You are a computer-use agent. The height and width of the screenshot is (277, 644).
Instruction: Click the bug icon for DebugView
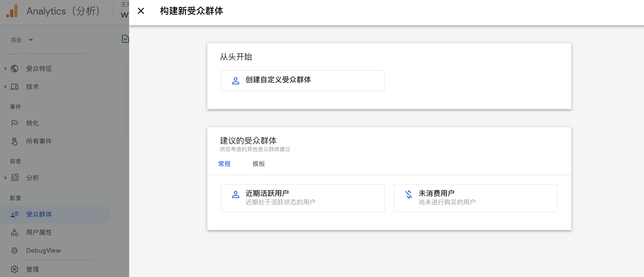14,251
